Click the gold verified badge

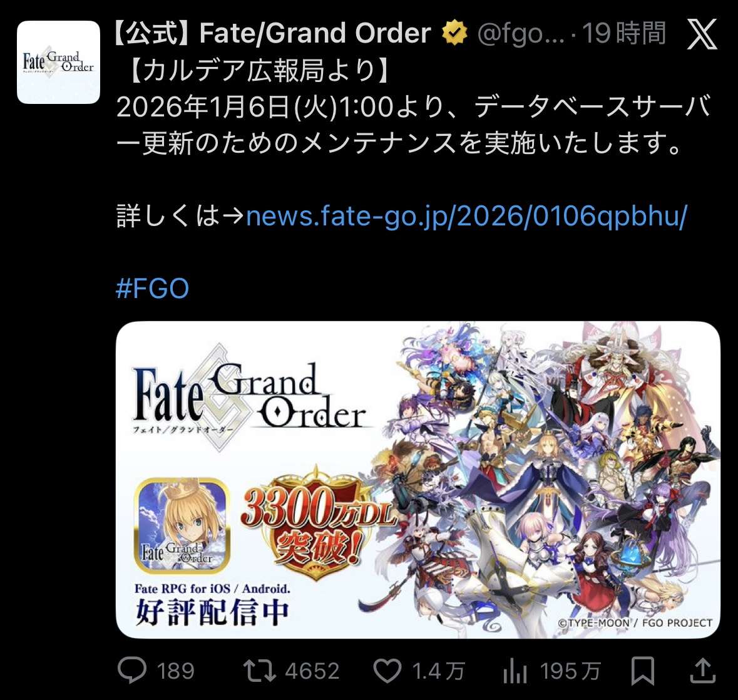click(x=454, y=33)
